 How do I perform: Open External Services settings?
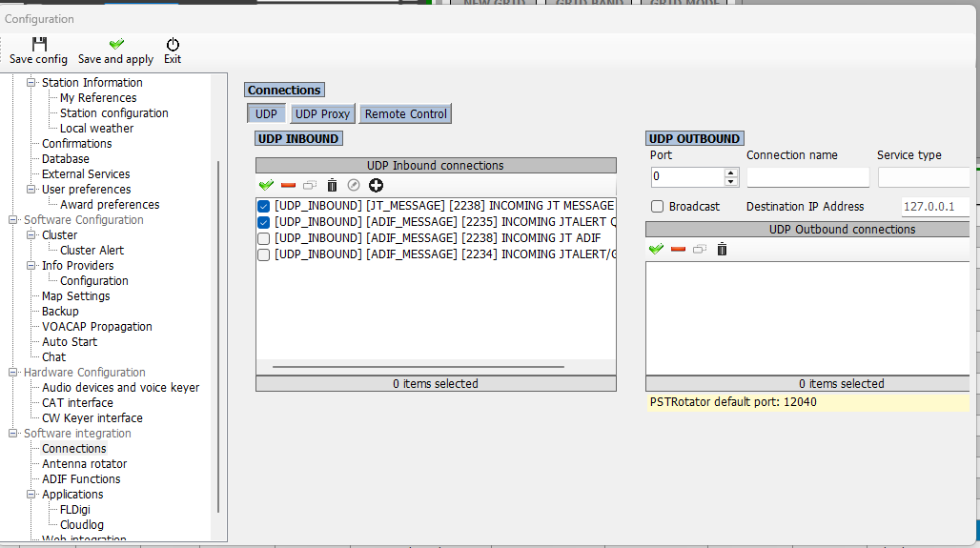86,173
